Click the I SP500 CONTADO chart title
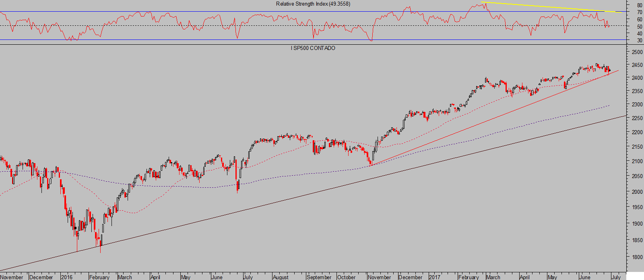This screenshot has height=280, width=644. pos(313,48)
